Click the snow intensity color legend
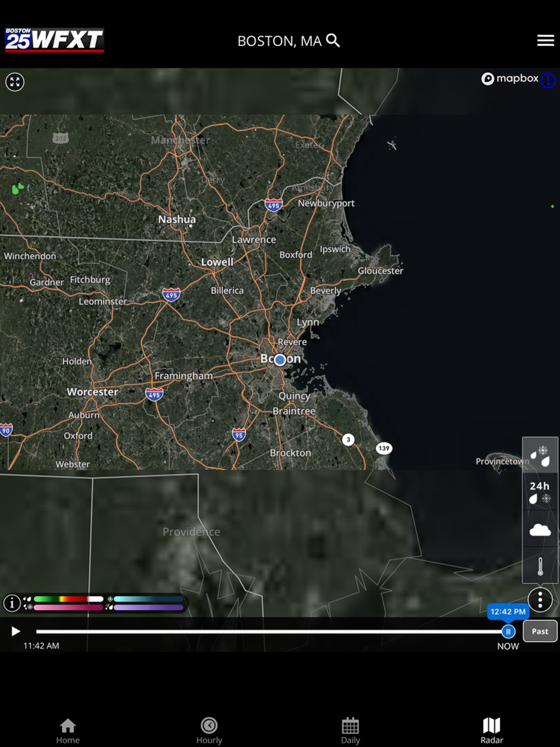Screen dimensions: 560x747 [x=148, y=599]
